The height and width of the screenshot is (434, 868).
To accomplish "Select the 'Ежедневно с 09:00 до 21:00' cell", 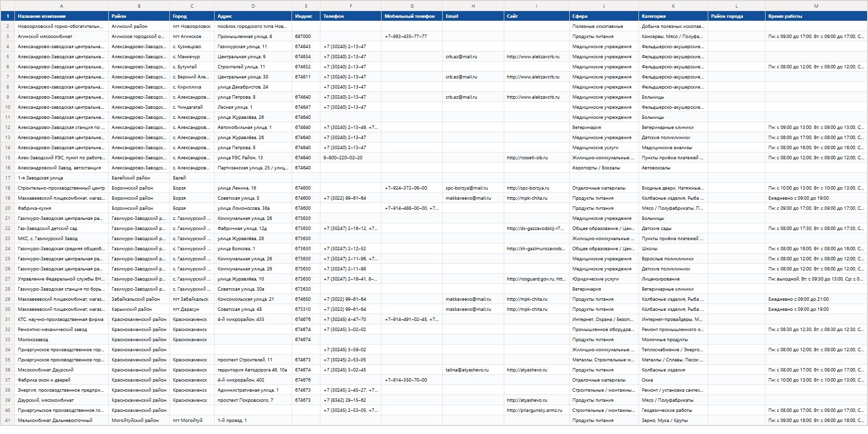I will [817, 299].
